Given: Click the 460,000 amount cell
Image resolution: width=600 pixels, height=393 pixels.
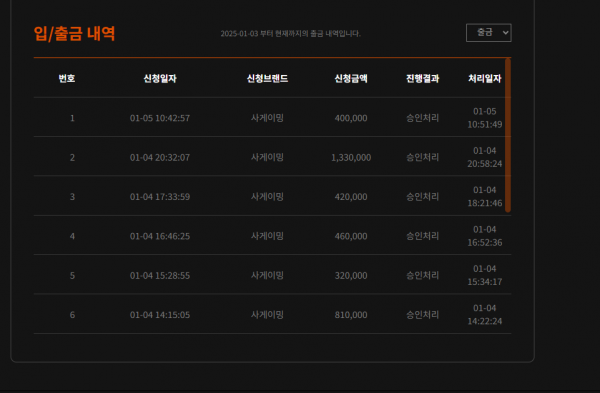Looking at the screenshot, I should point(351,236).
